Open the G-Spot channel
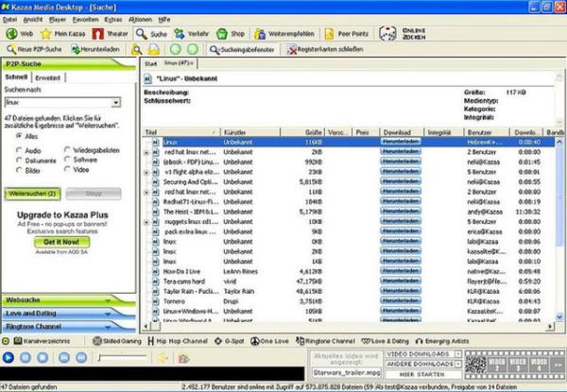567x392 pixels. [230, 341]
